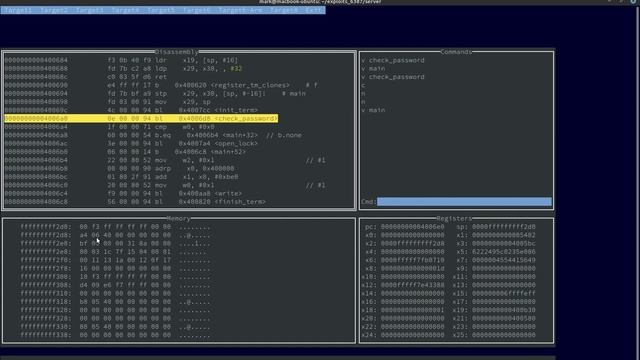Click the b.eq main+32 instruction line
The width and height of the screenshot is (640, 360).
pos(153,135)
